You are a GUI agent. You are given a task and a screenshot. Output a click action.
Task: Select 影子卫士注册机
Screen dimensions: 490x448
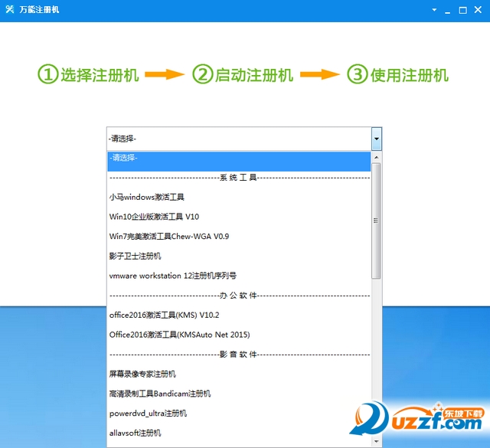(239, 256)
